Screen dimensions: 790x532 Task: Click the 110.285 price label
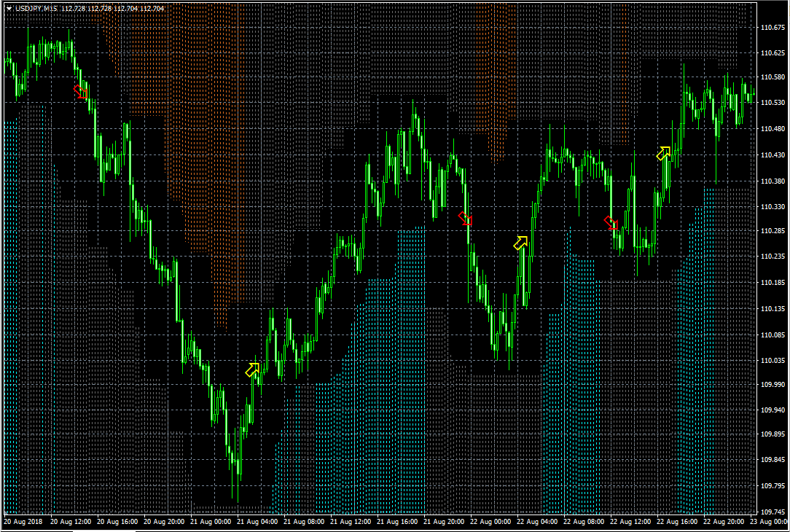click(773, 231)
